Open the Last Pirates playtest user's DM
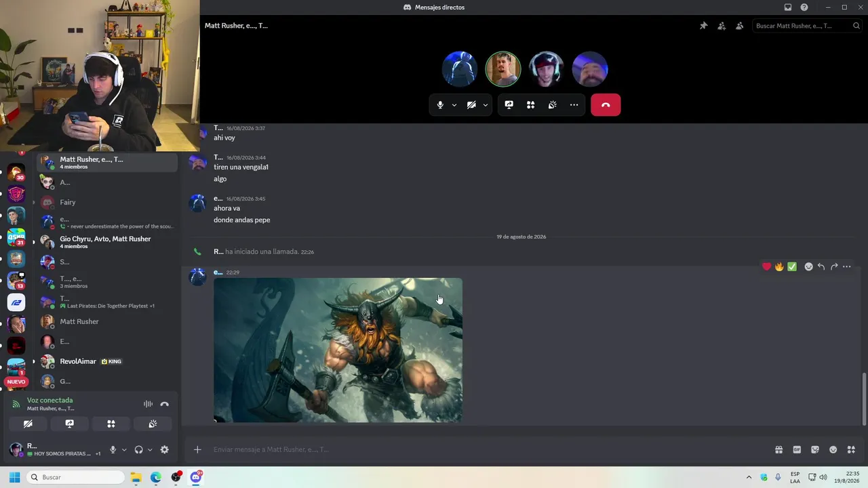 pyautogui.click(x=107, y=302)
